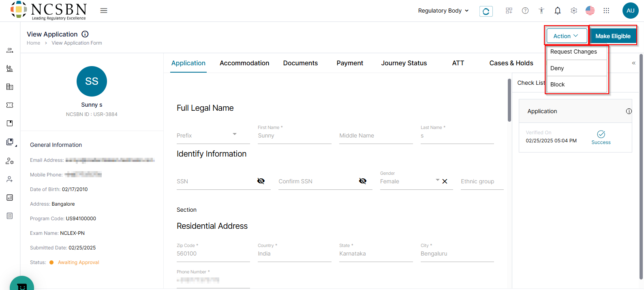
Task: Click the application form vertical scrollbar
Action: tap(509, 100)
